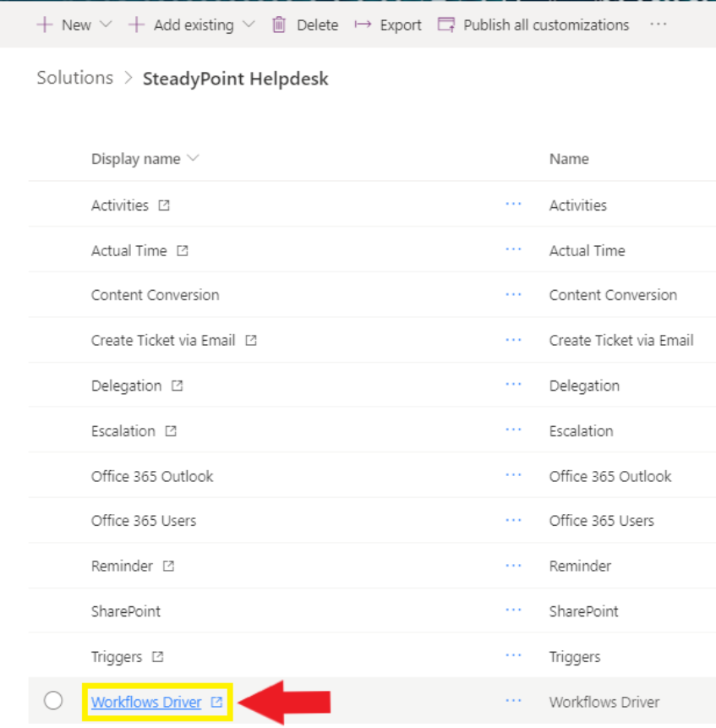Select the Workflows Driver row radio button
The height and width of the screenshot is (728, 716).
tap(53, 700)
